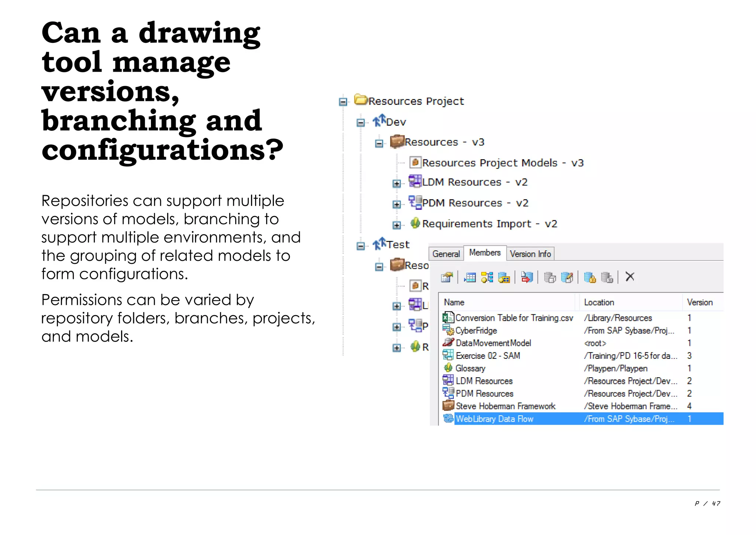Expand the L node under Test branch
Screen dimensions: 756x535
[397, 306]
